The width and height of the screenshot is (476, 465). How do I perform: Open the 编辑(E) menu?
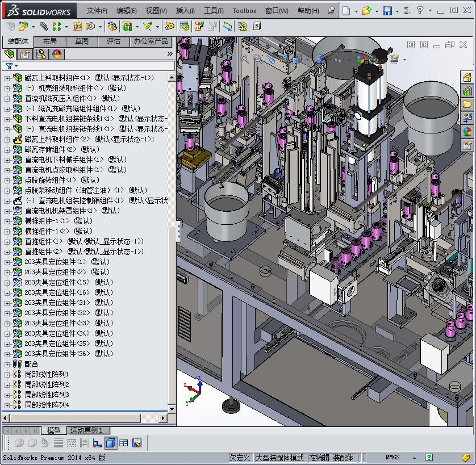[126, 11]
